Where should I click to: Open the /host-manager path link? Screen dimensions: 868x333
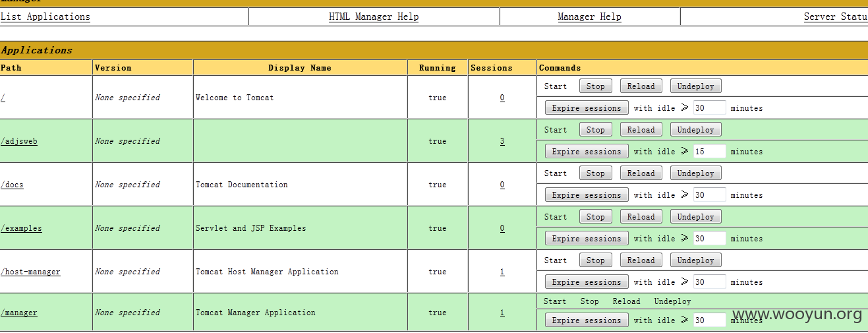tap(30, 272)
